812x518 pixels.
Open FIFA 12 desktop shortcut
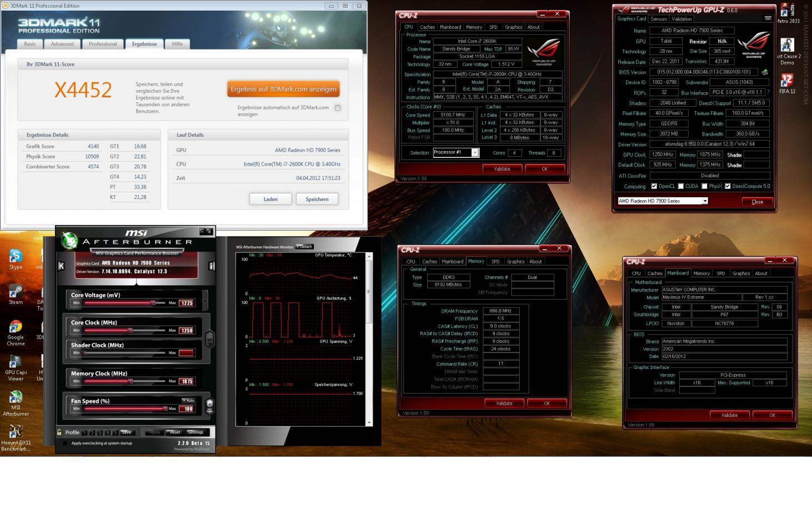(788, 83)
